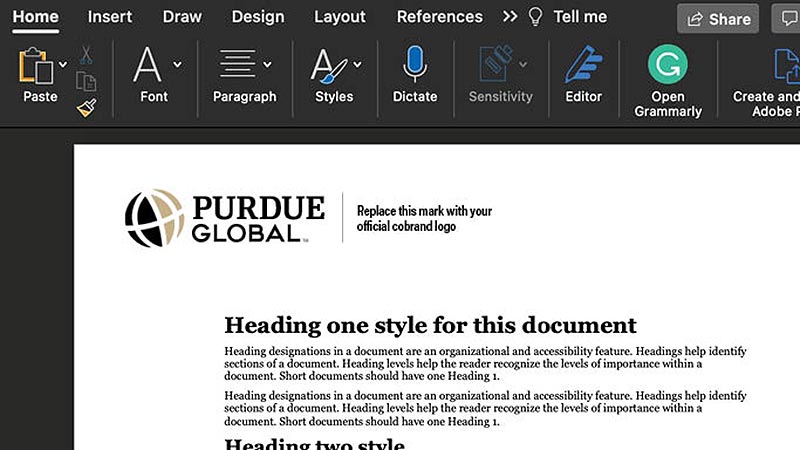Screen dimensions: 800x450
Task: Expand the Paragraph dropdown arrow
Action: point(267,64)
